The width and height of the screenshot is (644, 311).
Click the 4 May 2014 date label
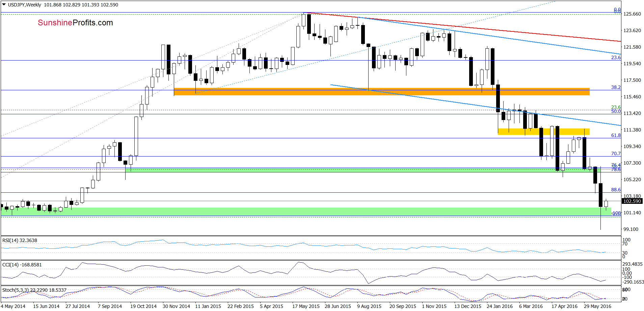pyautogui.click(x=13, y=306)
